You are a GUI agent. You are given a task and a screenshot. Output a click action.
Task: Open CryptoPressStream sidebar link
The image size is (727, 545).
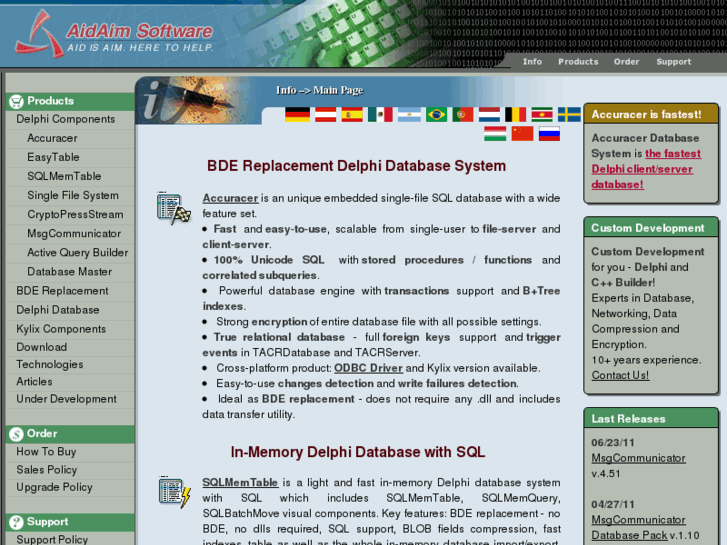tap(75, 214)
